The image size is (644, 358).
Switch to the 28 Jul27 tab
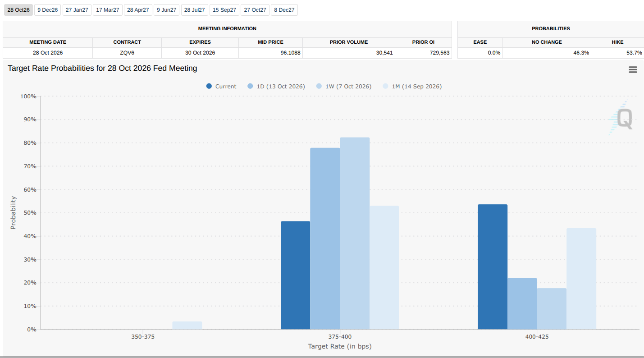pos(195,10)
